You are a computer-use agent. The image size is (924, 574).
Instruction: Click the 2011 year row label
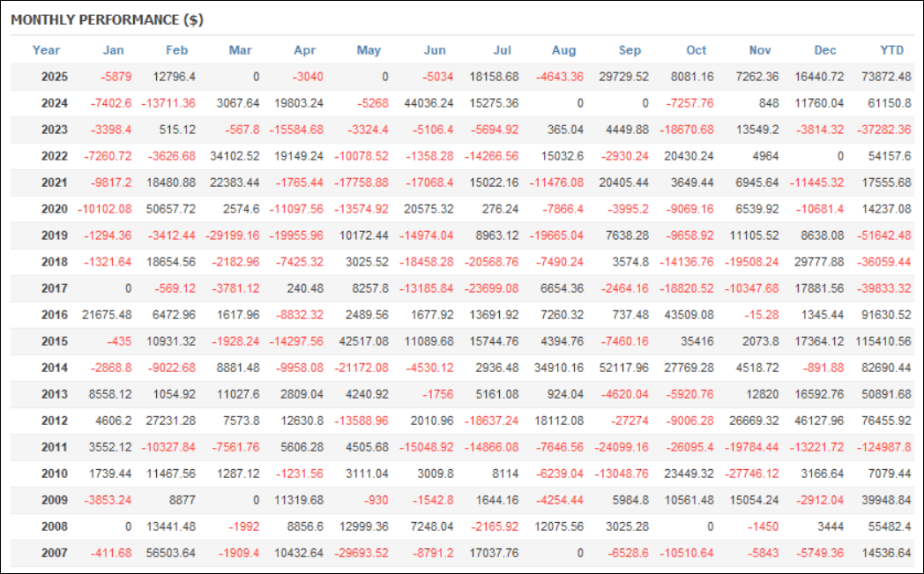55,447
